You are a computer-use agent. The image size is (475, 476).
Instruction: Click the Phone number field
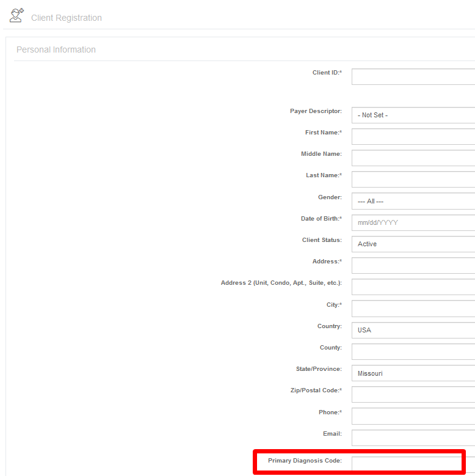point(413,416)
